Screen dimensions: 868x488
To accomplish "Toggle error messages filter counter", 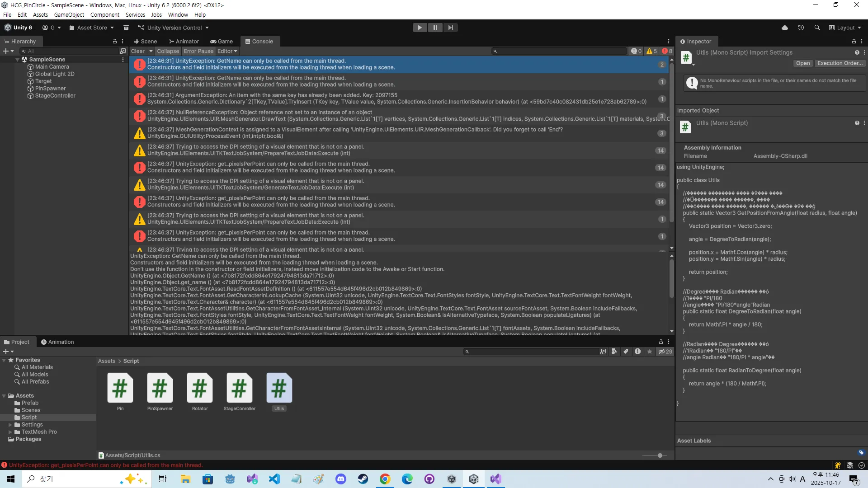I will (667, 51).
